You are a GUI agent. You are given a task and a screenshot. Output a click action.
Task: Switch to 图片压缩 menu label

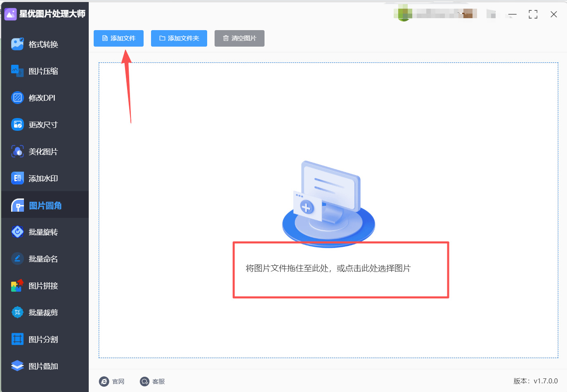pyautogui.click(x=43, y=71)
